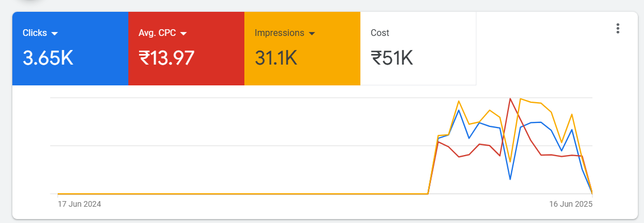Click the 16 Jun 2025 end date label
Screen dimensions: 644x223
point(571,204)
